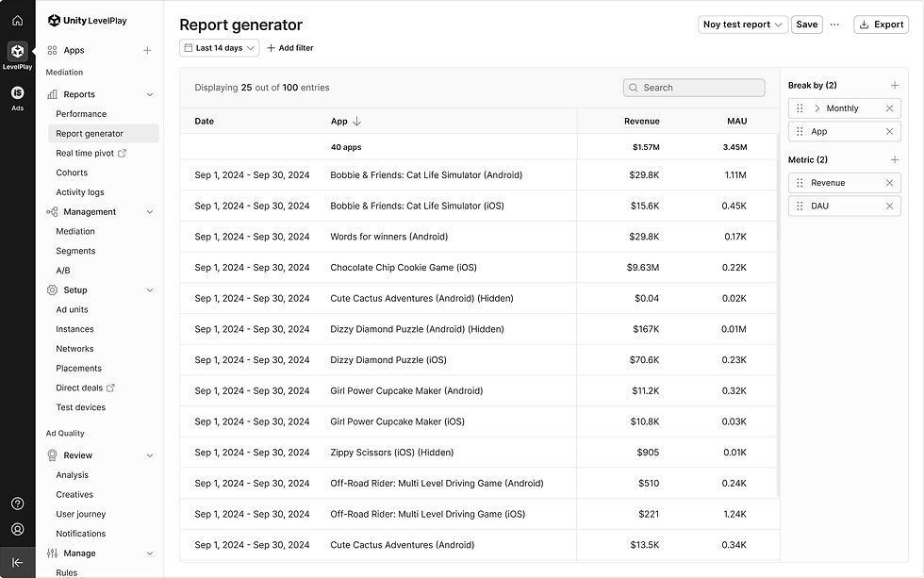Add a Break by dimension
The height and width of the screenshot is (578, 924).
(895, 86)
